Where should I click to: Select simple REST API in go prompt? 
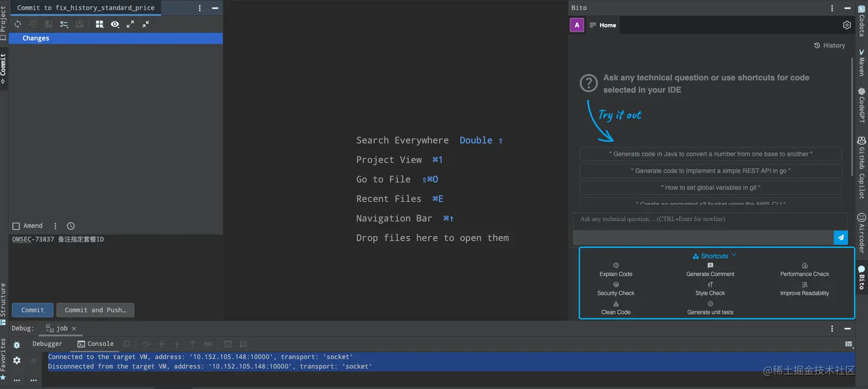[x=711, y=170]
